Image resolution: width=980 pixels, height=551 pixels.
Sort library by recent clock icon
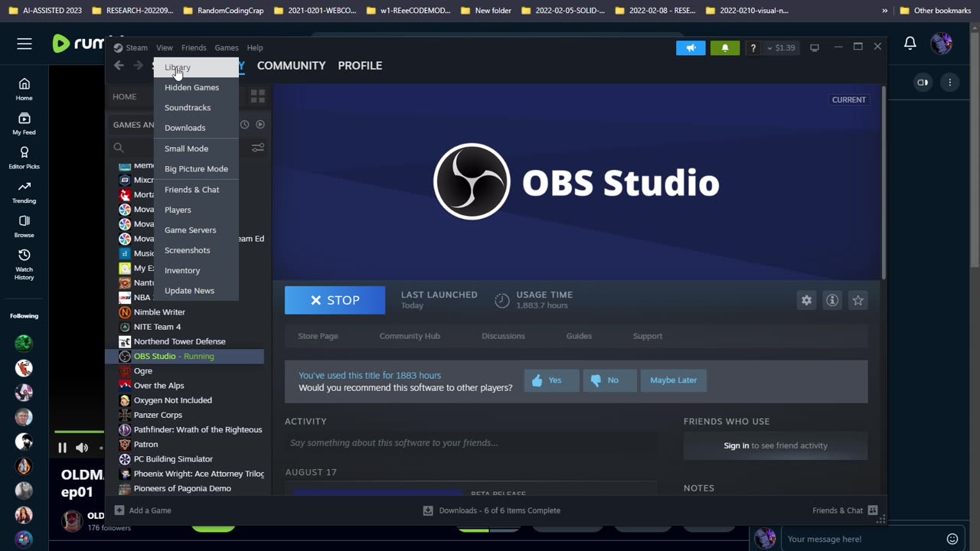pyautogui.click(x=244, y=124)
